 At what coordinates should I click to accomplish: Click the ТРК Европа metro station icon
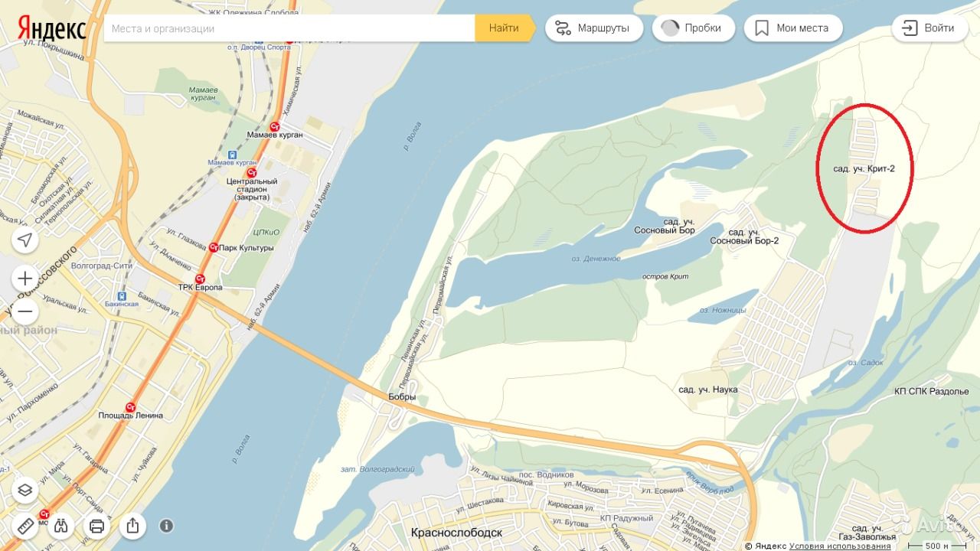point(200,279)
